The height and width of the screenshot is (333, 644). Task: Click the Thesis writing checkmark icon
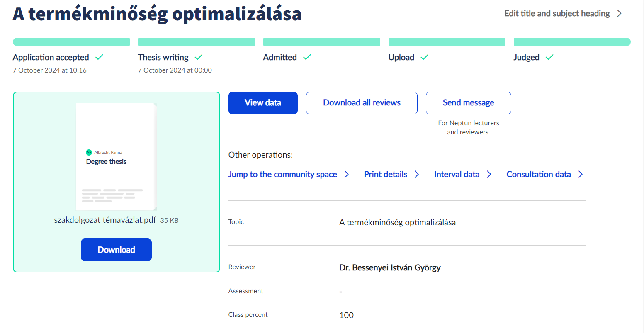pos(199,57)
